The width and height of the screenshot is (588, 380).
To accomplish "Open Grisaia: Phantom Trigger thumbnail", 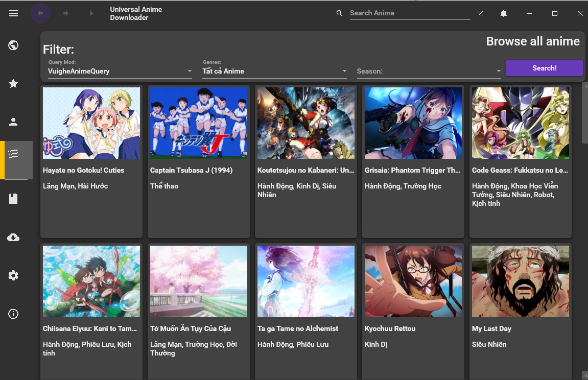I will click(413, 123).
